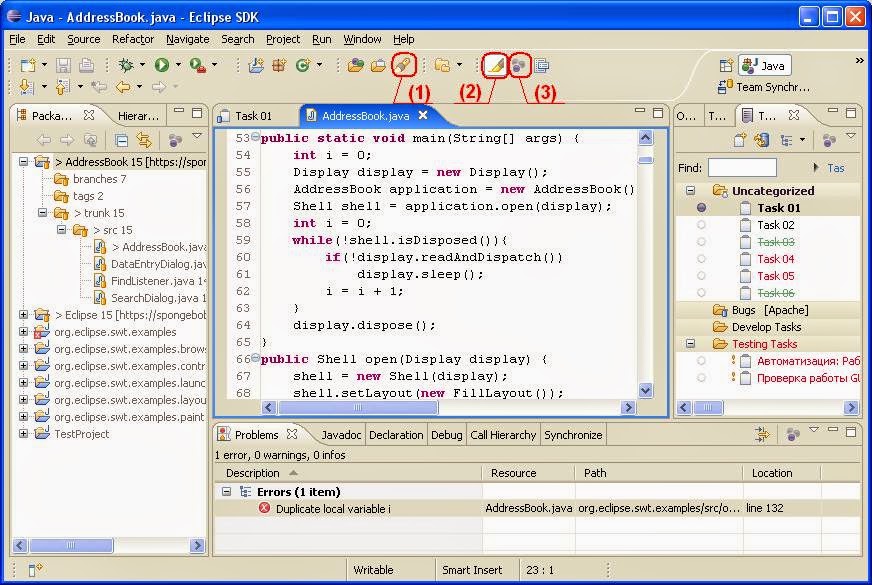This screenshot has width=872, height=585.
Task: Click the editor horizontal scrollbar thumb
Action: 358,408
